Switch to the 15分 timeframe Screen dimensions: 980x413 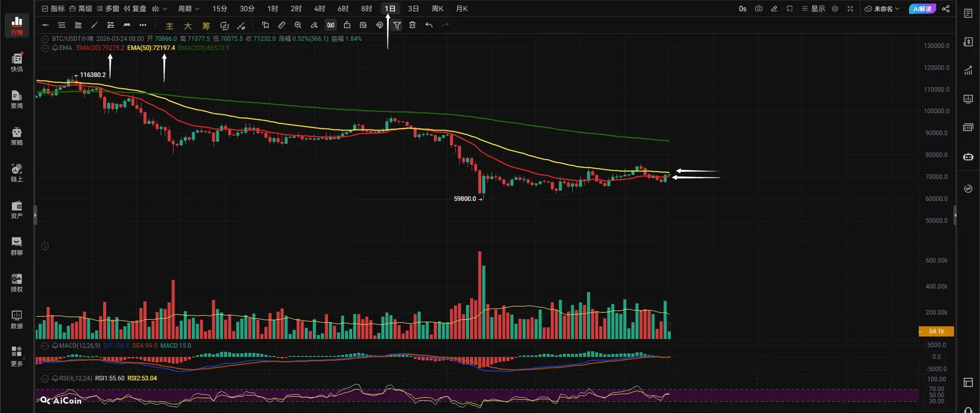point(219,9)
